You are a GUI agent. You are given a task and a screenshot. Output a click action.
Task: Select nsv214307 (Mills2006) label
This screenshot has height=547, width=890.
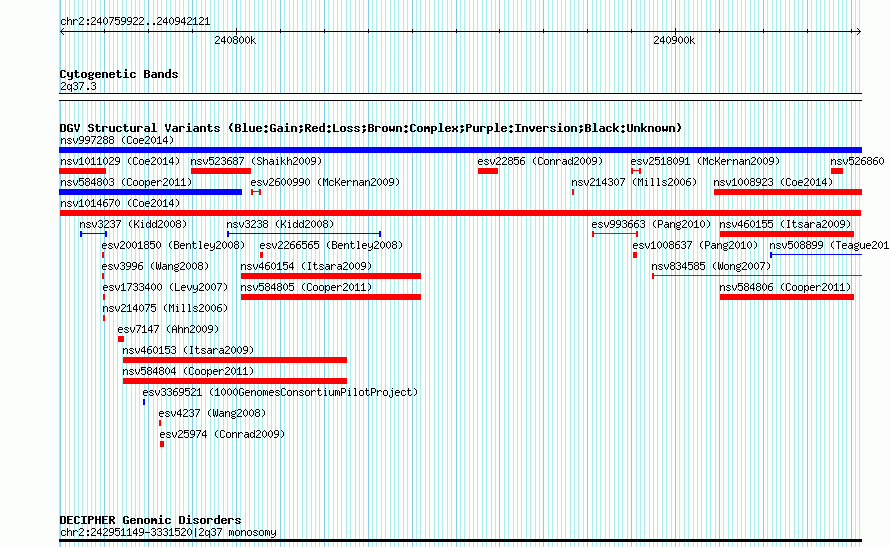click(x=634, y=183)
